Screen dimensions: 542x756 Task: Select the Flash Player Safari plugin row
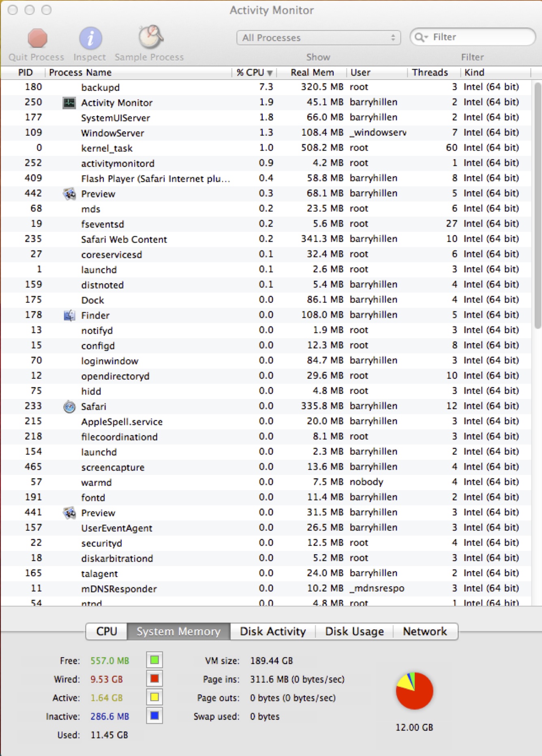point(266,178)
